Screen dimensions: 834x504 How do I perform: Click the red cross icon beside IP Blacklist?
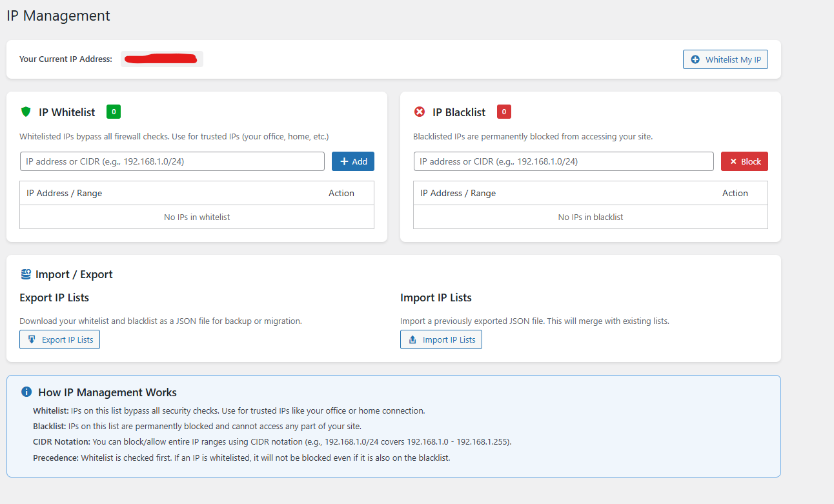point(420,112)
